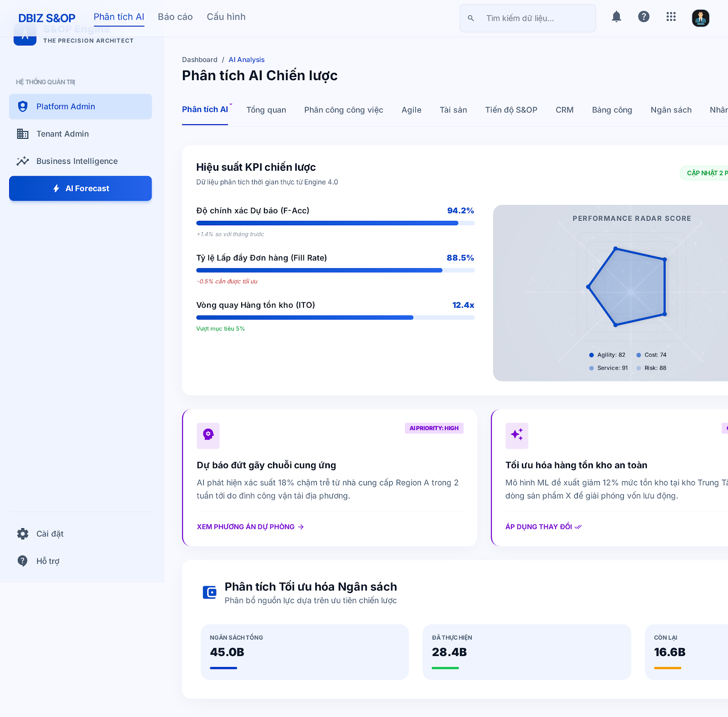Click the AI Forecast lightning icon
The height and width of the screenshot is (717, 728).
click(56, 188)
